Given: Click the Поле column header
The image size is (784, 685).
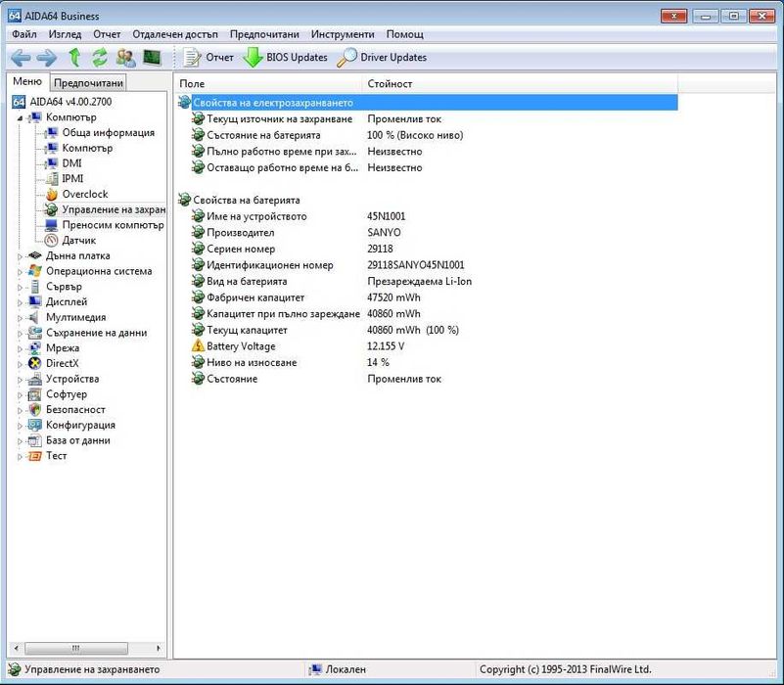Looking at the screenshot, I should (x=267, y=83).
